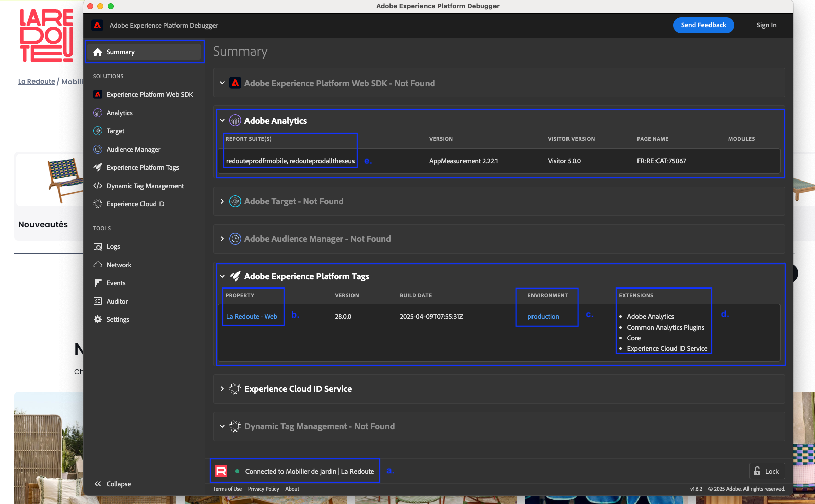Collapse the Adobe Experience Platform Tags section

click(x=222, y=276)
